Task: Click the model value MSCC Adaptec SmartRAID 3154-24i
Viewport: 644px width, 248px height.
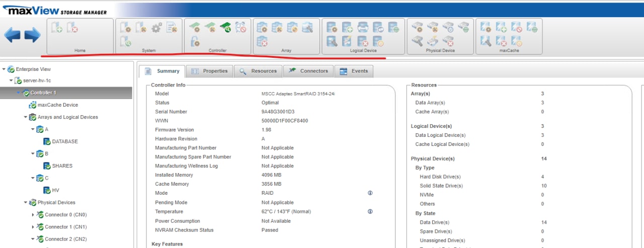Action: click(x=298, y=94)
